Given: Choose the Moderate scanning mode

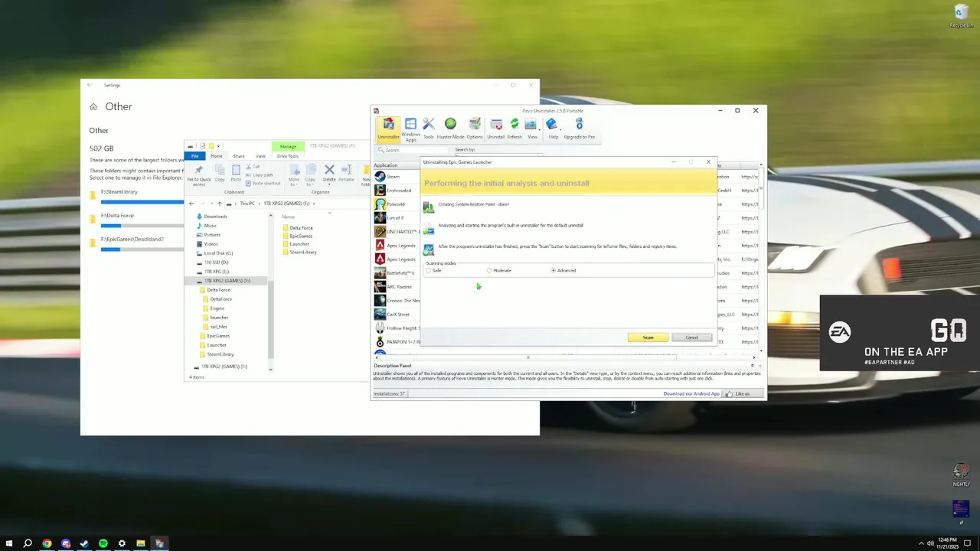Looking at the screenshot, I should pos(499,270).
